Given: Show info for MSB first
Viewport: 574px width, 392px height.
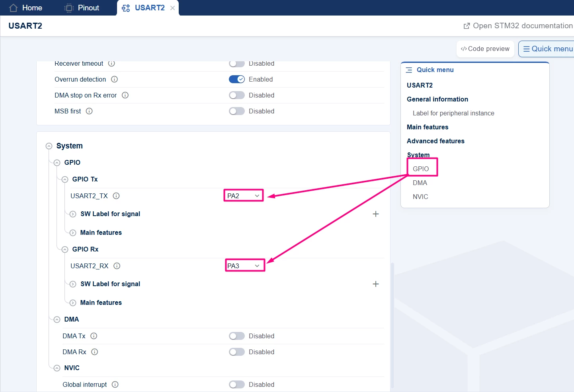Looking at the screenshot, I should [x=89, y=111].
